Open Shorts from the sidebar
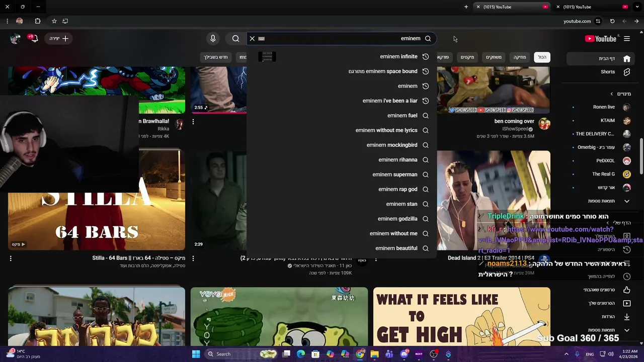Viewport: 644px width, 362px height. 602,72
